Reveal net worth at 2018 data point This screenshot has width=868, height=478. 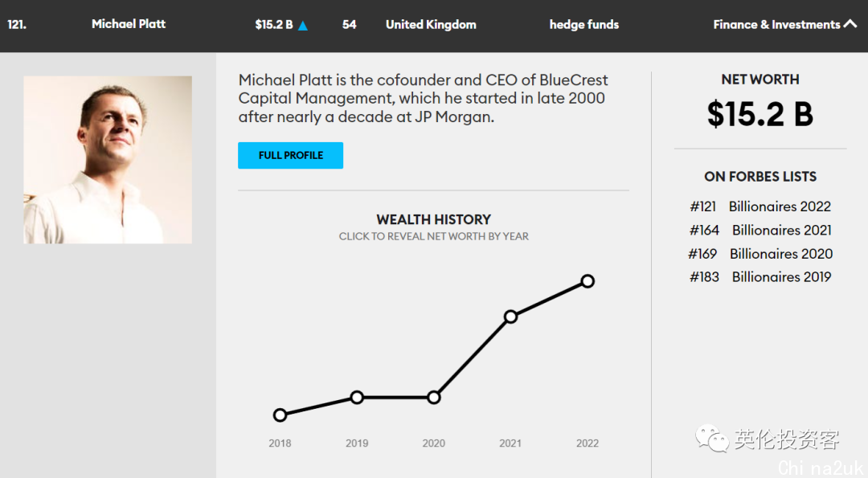click(280, 415)
